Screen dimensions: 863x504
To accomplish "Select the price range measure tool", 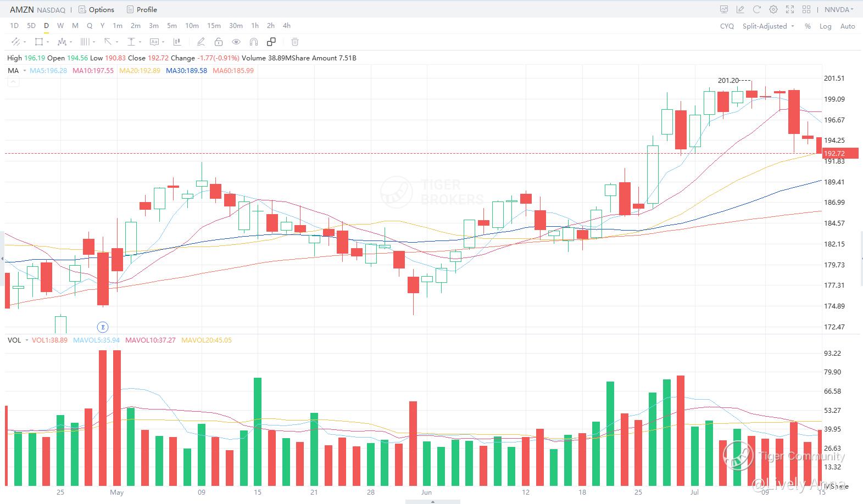I will (x=131, y=42).
